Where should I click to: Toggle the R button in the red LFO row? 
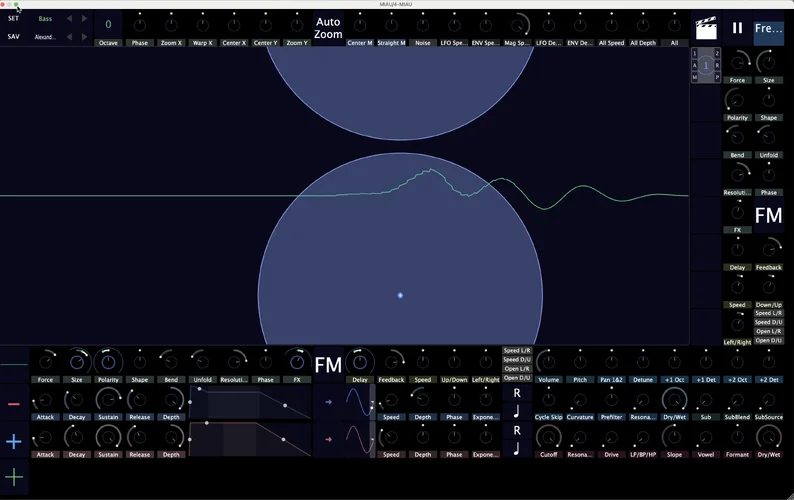pos(517,431)
